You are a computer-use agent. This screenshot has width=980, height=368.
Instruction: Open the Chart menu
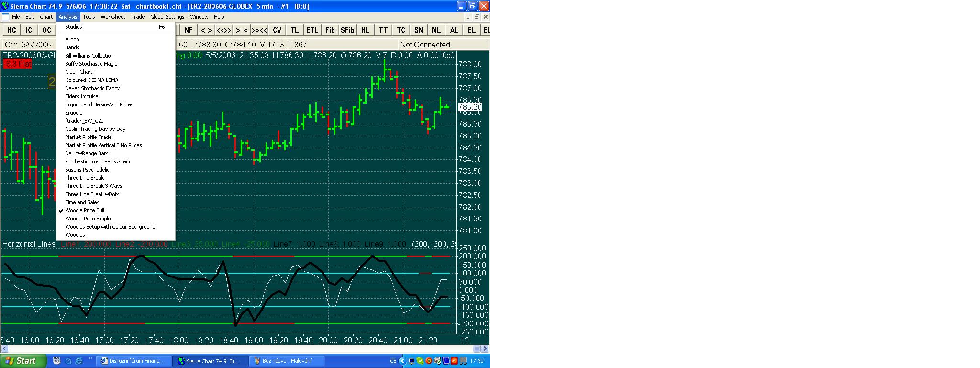click(46, 17)
